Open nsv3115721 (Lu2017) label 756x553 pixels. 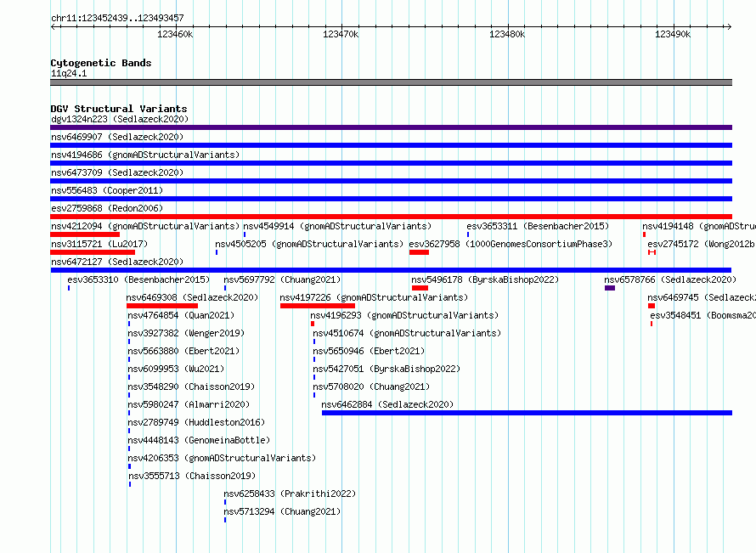pos(99,244)
